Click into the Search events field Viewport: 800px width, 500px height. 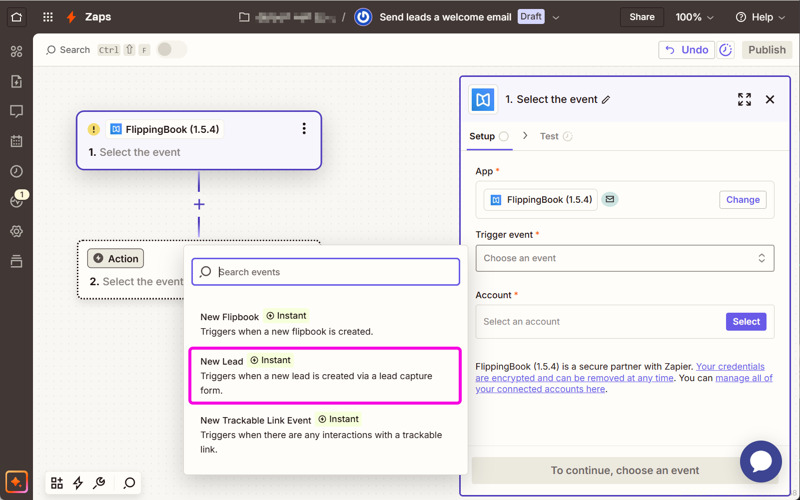point(326,272)
